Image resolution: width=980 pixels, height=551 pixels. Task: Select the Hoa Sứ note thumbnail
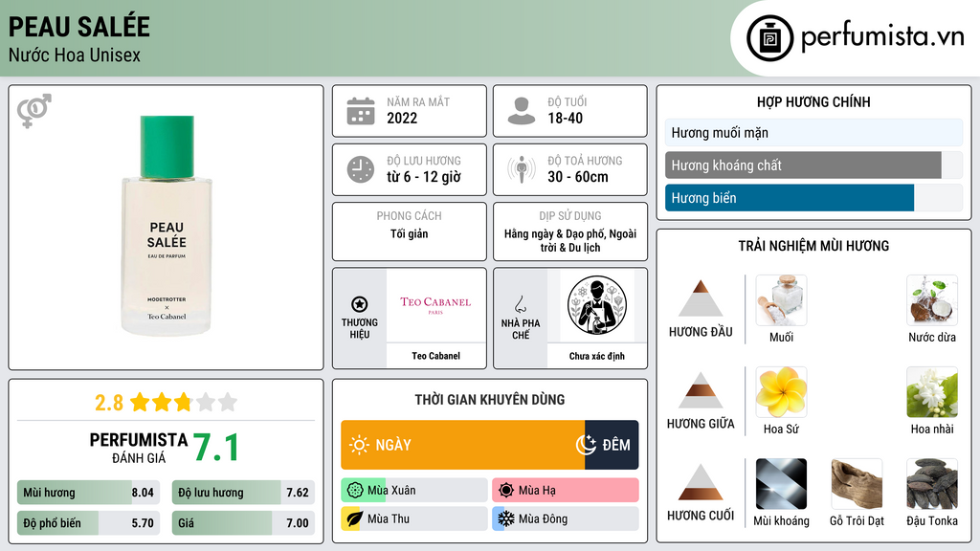point(781,392)
